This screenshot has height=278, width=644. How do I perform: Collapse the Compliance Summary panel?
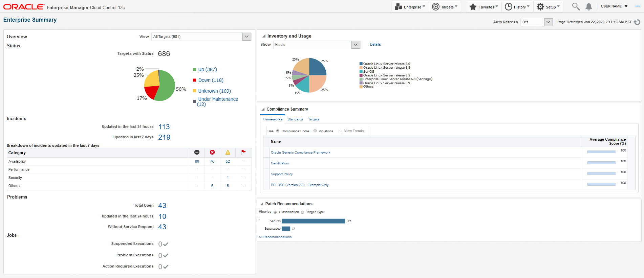(263, 109)
